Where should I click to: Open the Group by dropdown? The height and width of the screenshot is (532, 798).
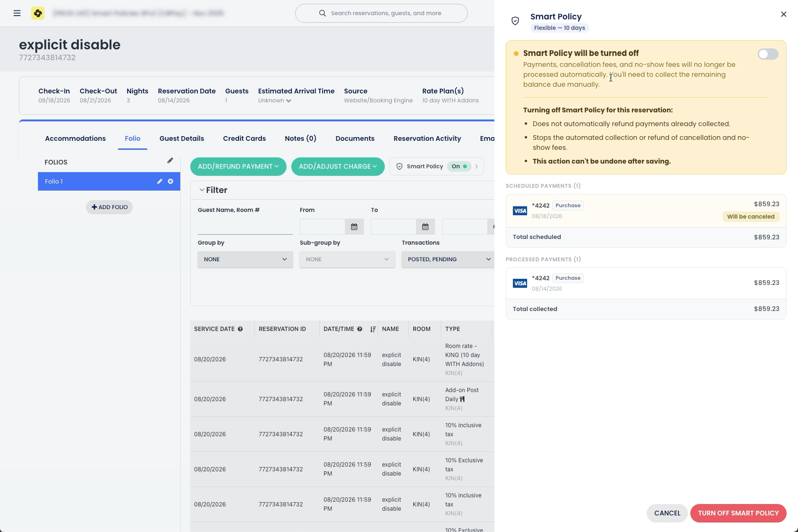tap(245, 259)
